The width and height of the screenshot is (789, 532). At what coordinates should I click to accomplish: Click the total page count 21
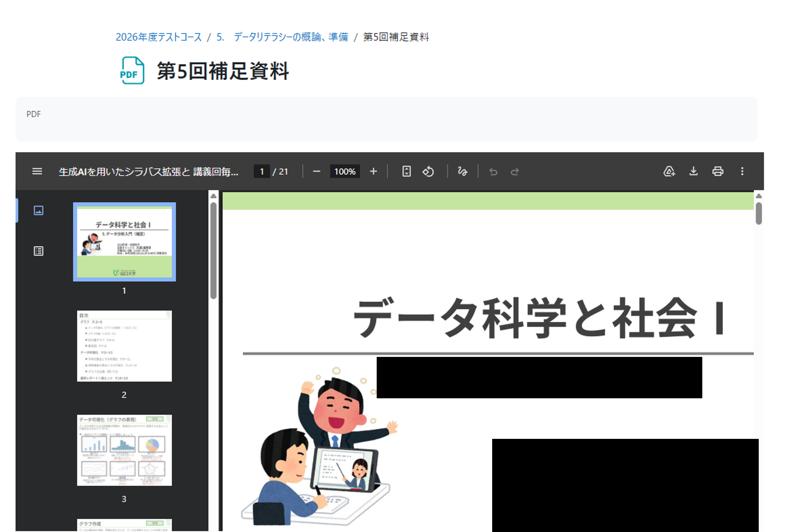[x=283, y=172]
